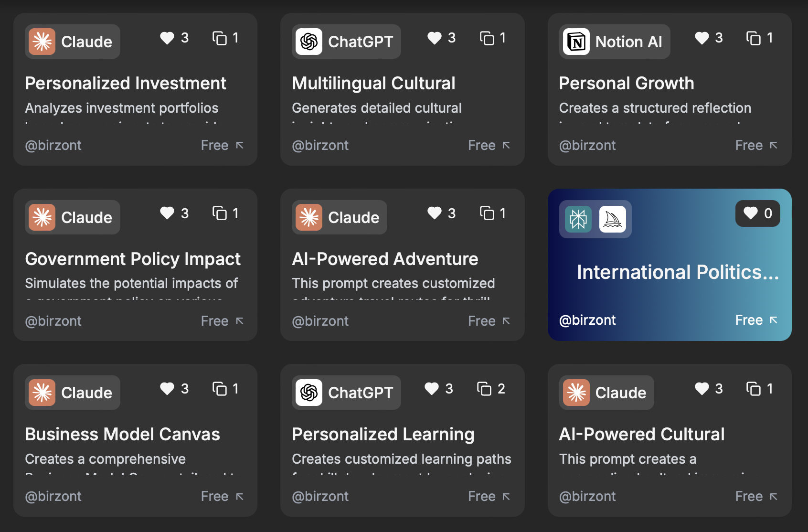Click copy icon on AI-Powered Cultural card
The image size is (808, 532).
point(754,389)
